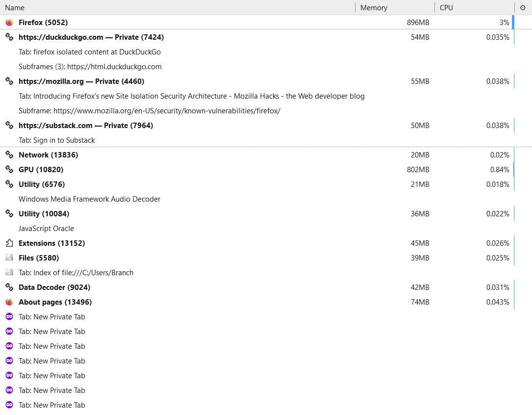
Task: Click the 3% CPU value for Firefox
Action: click(x=504, y=23)
